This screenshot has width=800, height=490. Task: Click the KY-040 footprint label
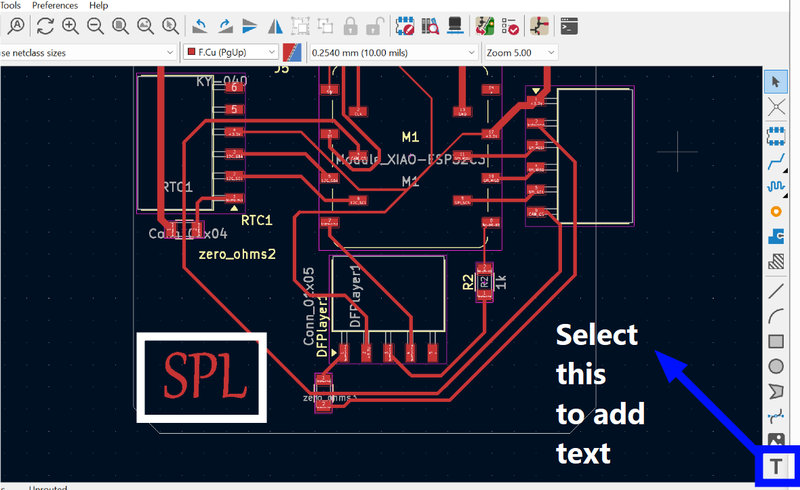[x=222, y=81]
